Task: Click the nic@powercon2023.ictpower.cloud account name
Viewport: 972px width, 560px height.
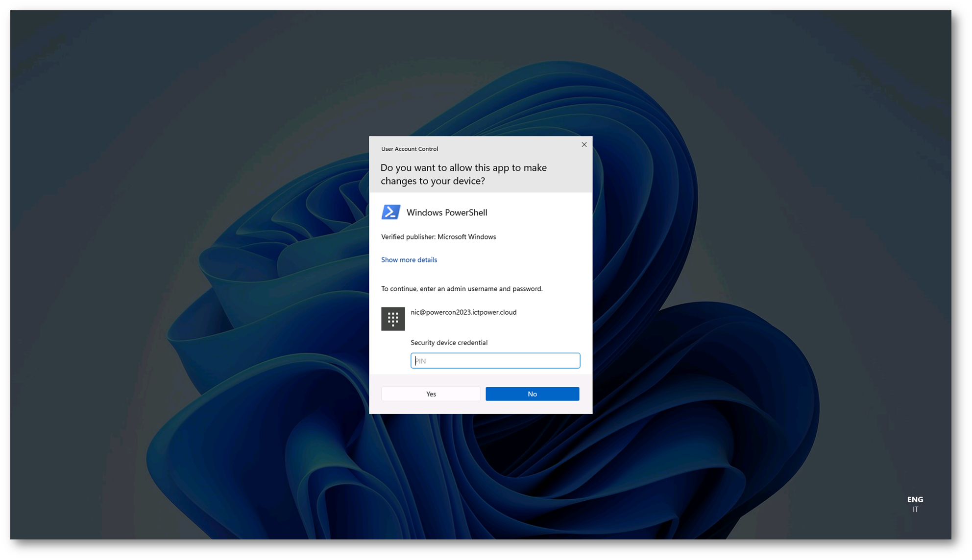Action: point(463,312)
